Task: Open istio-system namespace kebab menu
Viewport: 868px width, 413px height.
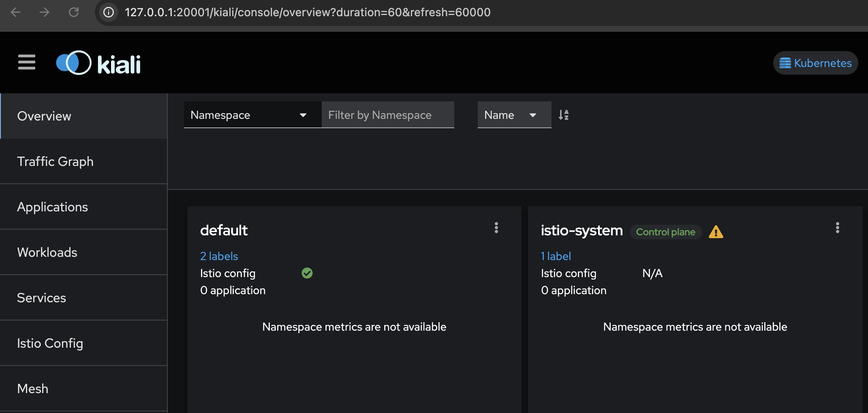Action: pos(837,228)
